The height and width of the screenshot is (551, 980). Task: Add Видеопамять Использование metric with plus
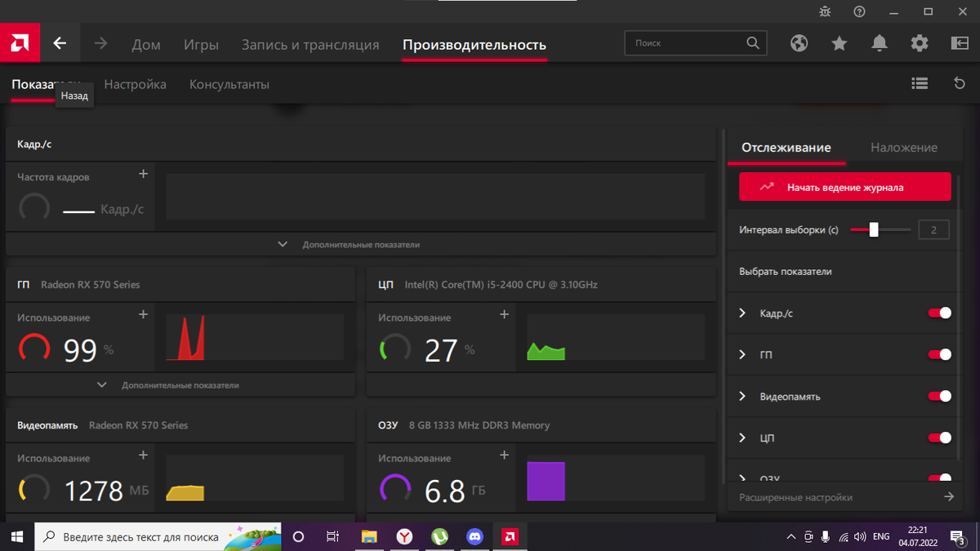[143, 455]
